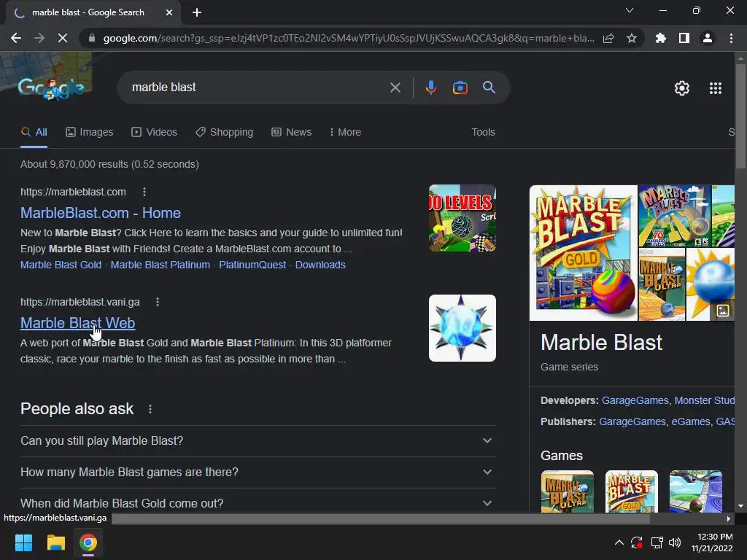Open search Tools

click(x=483, y=133)
